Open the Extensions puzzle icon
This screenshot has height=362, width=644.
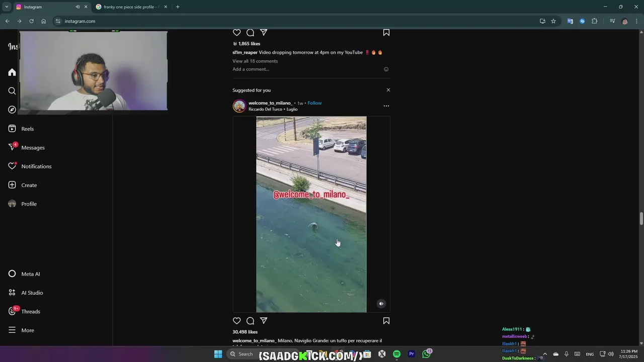coord(594,21)
